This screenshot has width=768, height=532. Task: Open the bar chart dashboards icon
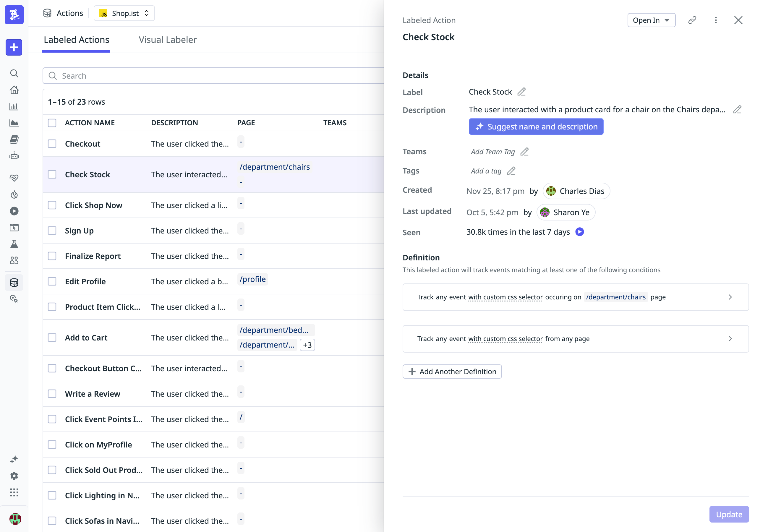pos(14,107)
